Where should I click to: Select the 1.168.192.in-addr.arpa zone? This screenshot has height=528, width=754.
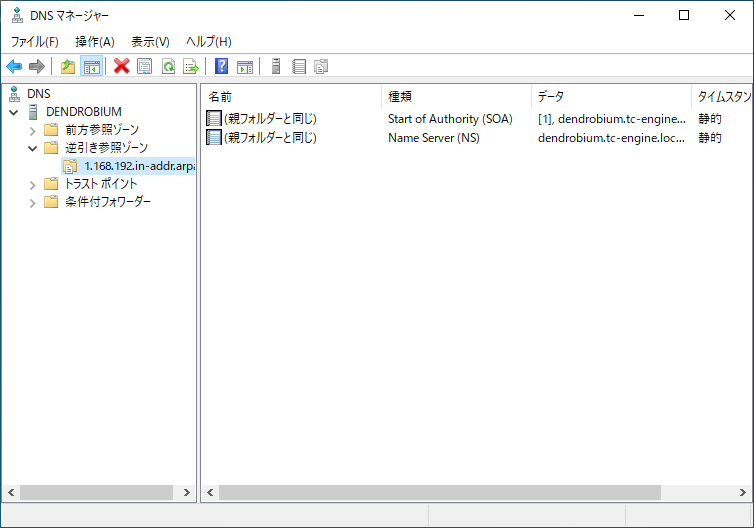(139, 166)
